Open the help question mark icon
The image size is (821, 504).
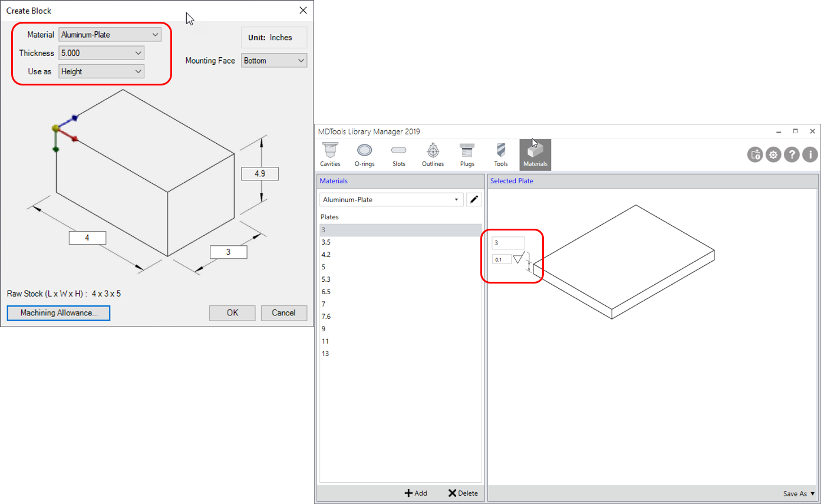point(792,154)
